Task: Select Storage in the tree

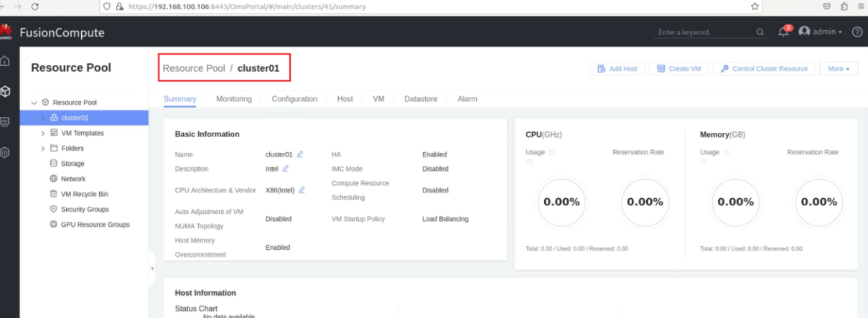Action: coord(73,164)
